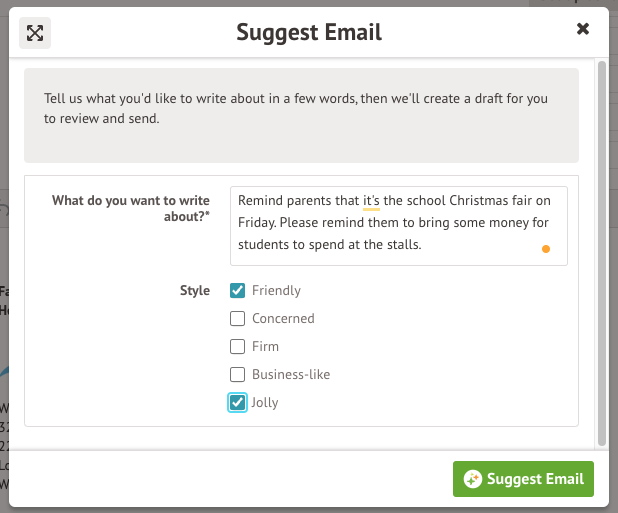Click the 'Style' field label
The width and height of the screenshot is (618, 513).
pyautogui.click(x=195, y=291)
